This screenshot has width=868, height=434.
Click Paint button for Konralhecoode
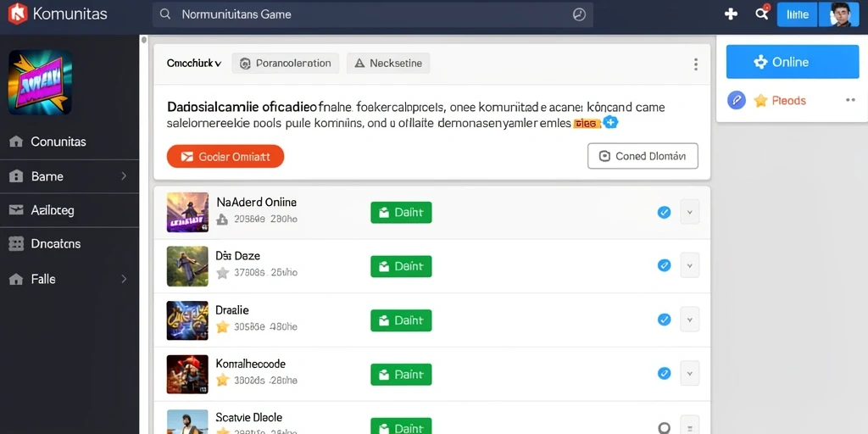[401, 375]
